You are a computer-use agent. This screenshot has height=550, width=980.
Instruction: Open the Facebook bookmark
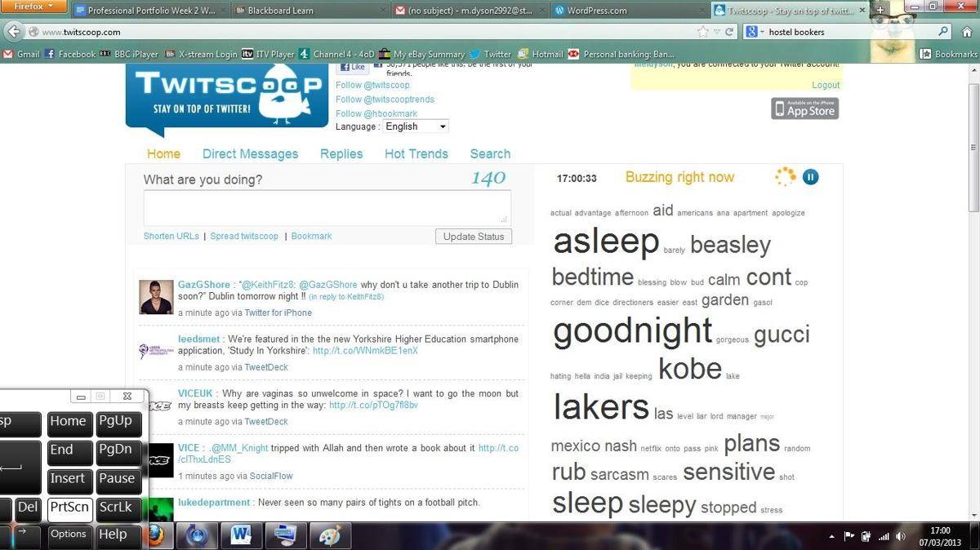click(x=70, y=54)
